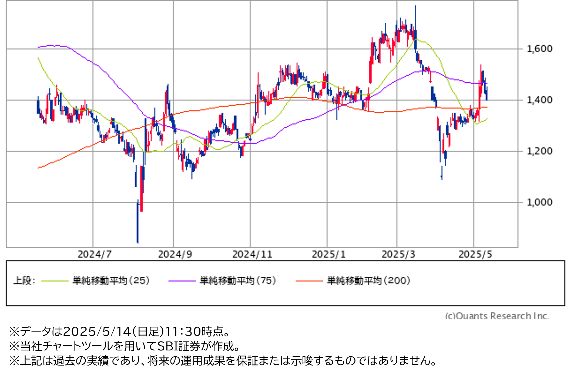Click the orange 200-day moving average legend line
The height and width of the screenshot is (392, 567).
click(x=309, y=281)
